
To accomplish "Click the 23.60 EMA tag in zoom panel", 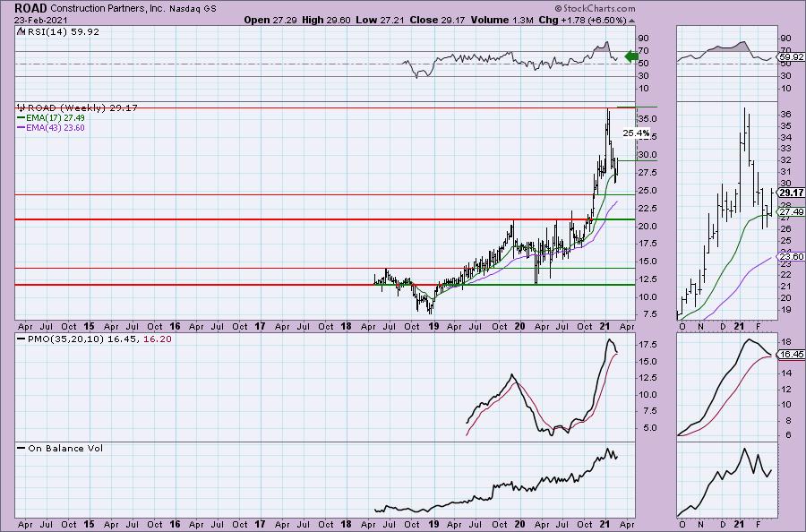I will [x=791, y=256].
